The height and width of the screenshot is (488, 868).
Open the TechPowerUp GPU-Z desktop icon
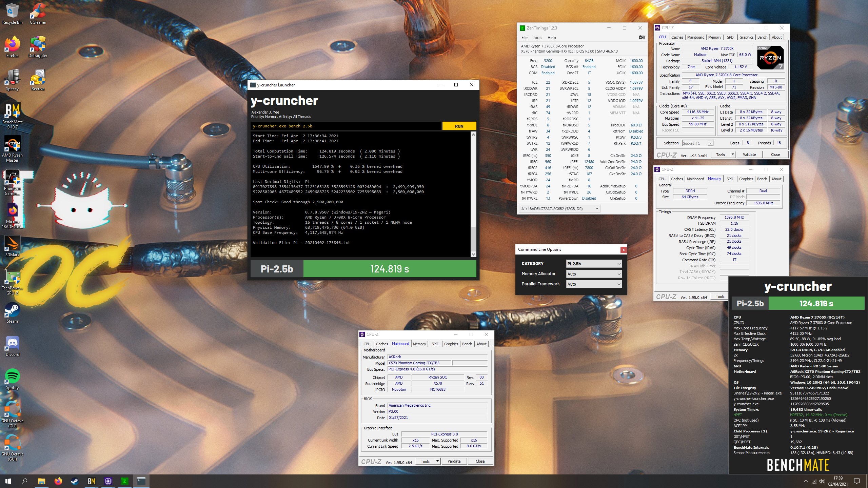pyautogui.click(x=12, y=282)
